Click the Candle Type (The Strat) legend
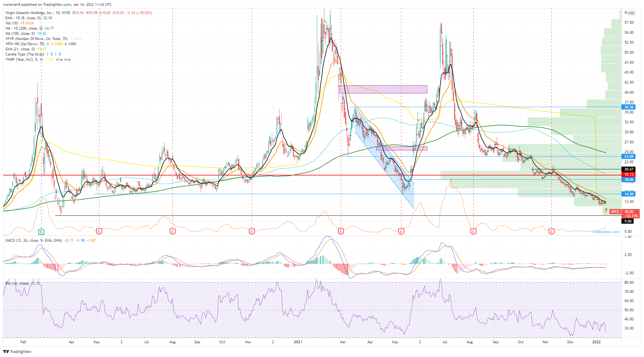The height and width of the screenshot is (357, 644). tap(33, 54)
